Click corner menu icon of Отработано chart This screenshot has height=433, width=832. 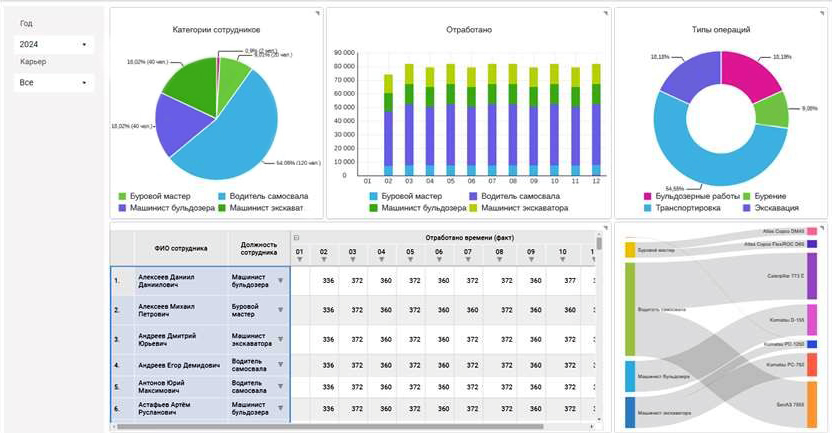(x=605, y=13)
